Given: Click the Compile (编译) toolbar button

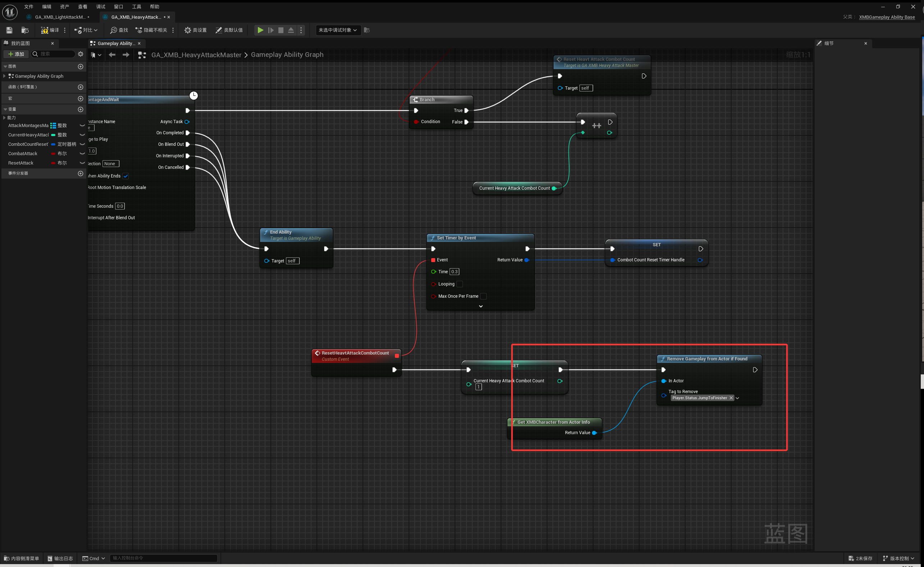Looking at the screenshot, I should coord(50,30).
